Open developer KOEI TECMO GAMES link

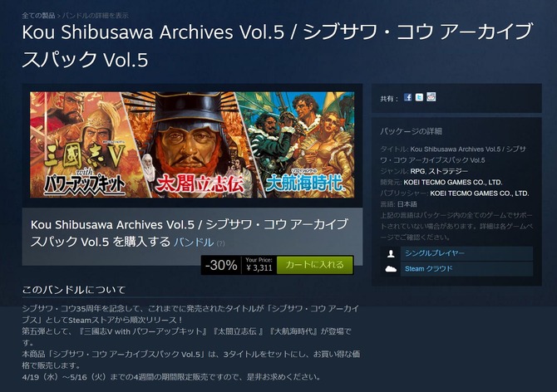[x=453, y=183]
